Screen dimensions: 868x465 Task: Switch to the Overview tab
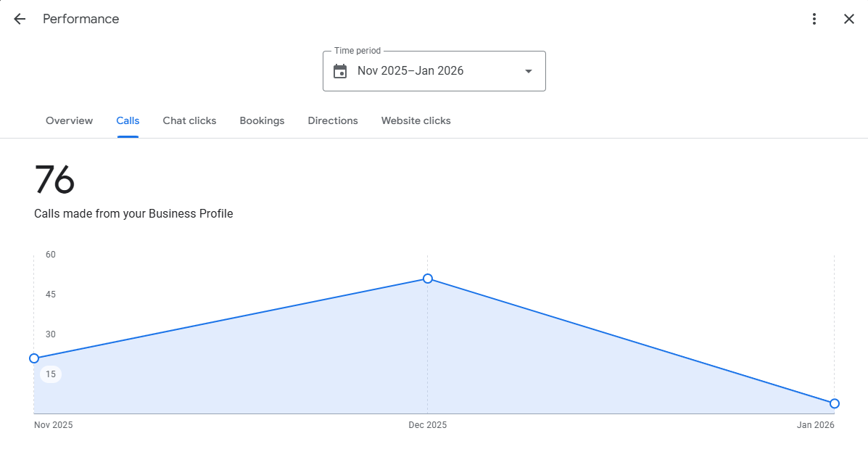(69, 120)
